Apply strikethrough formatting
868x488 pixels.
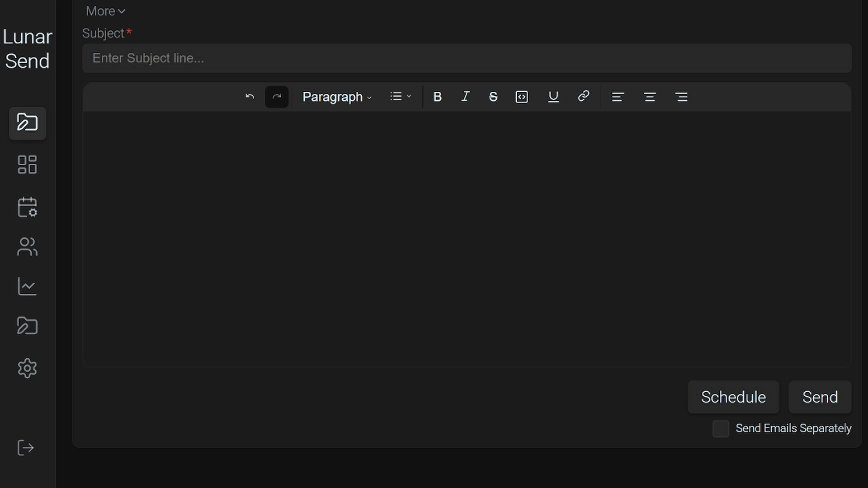pos(493,97)
